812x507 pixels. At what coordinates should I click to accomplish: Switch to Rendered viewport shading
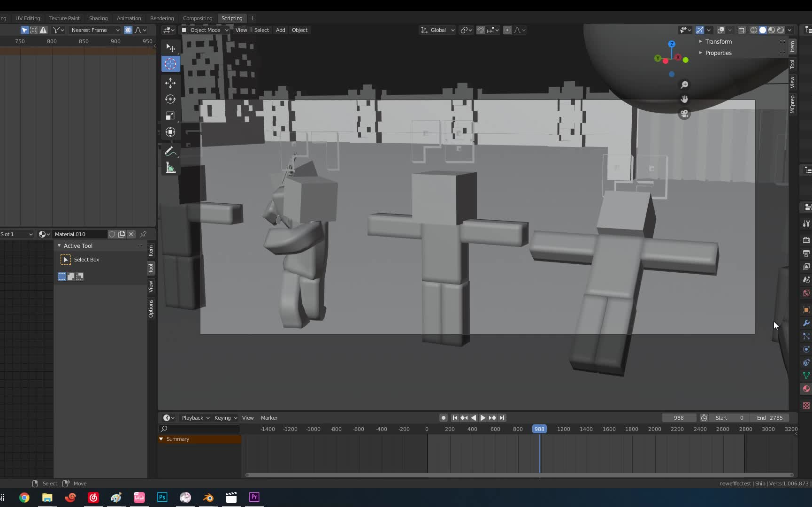pyautogui.click(x=781, y=30)
